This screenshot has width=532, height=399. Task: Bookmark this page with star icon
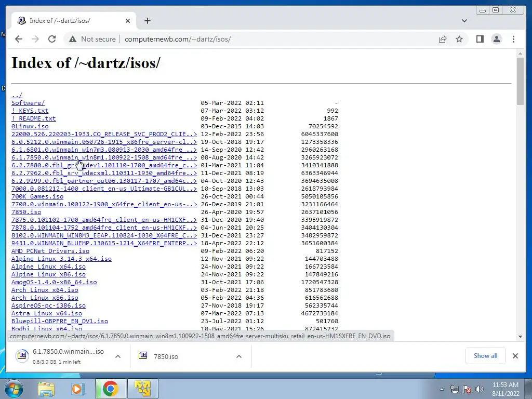coord(459,39)
